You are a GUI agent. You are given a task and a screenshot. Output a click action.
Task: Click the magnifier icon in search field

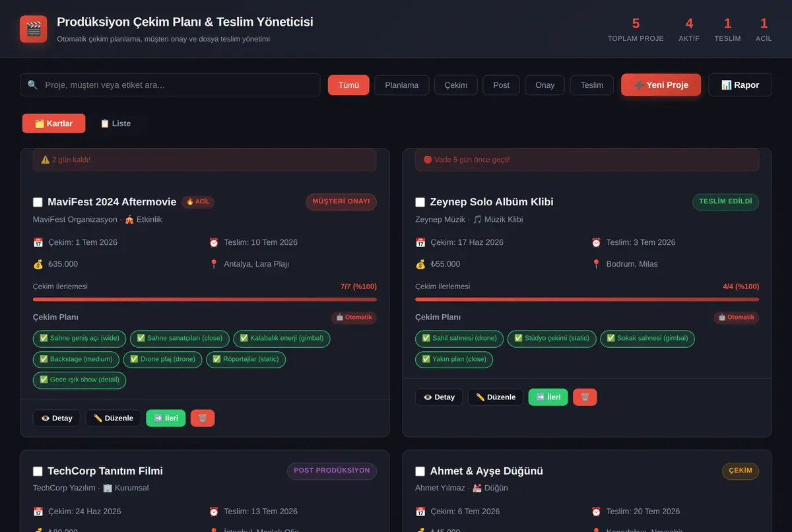point(32,85)
